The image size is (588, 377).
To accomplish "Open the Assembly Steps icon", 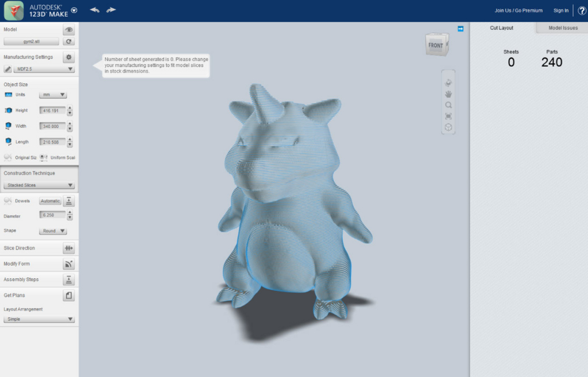I will point(69,279).
